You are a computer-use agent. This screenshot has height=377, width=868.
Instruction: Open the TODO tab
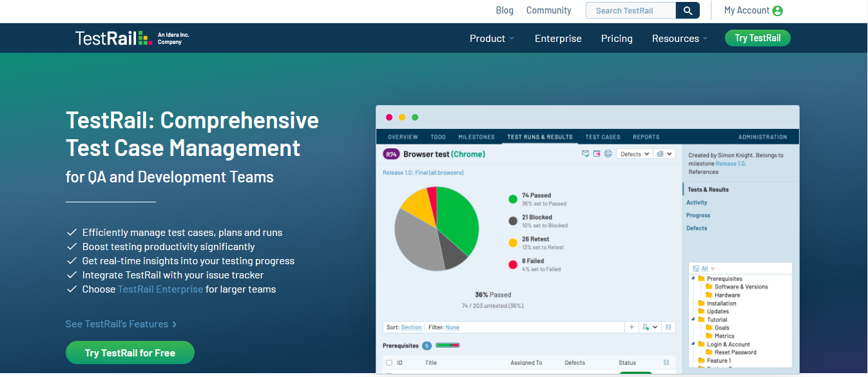(x=438, y=137)
